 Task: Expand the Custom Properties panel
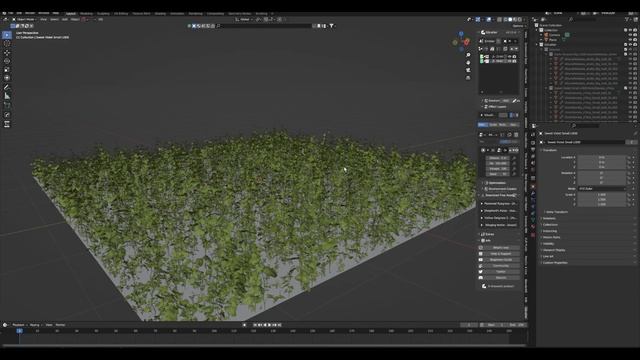click(x=555, y=263)
